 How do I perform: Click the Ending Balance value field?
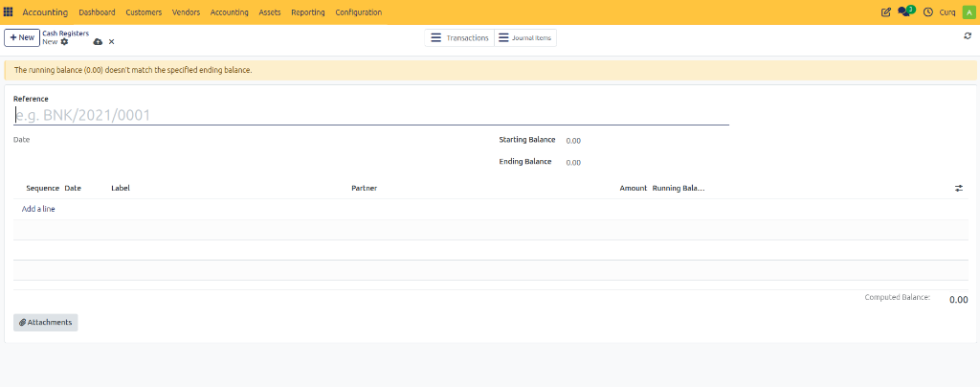573,163
